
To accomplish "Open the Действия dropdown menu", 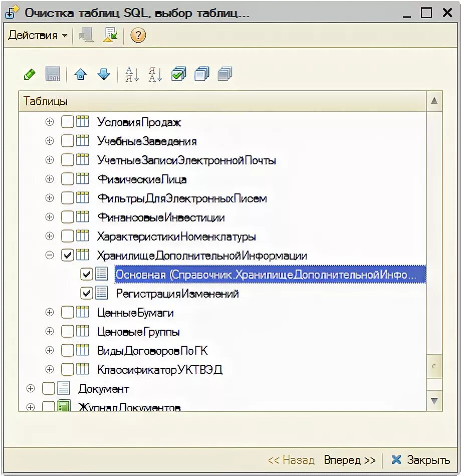I will 38,35.
